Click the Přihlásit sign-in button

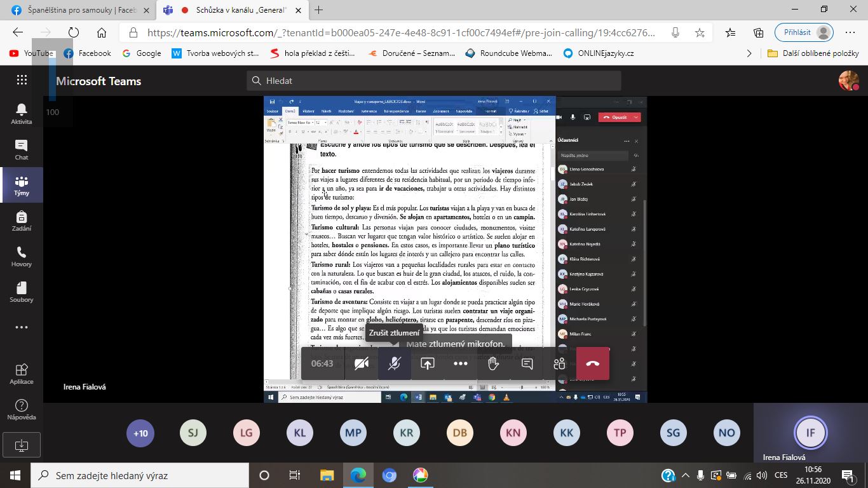tap(803, 32)
